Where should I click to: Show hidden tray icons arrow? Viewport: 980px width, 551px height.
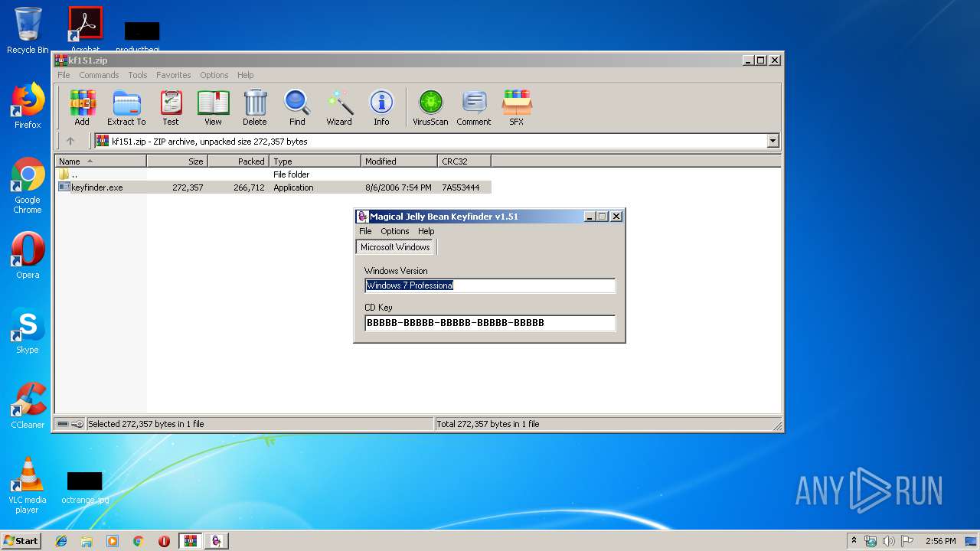(854, 540)
